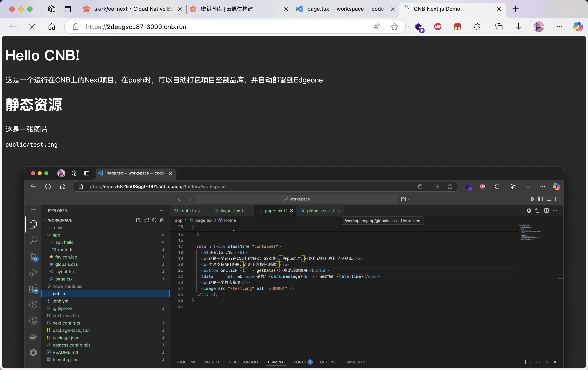The height and width of the screenshot is (370, 588).
Task: Open Extensions icon with badge 2 in activity bar
Action: [33, 289]
